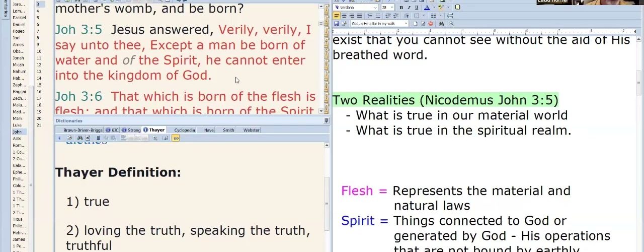The width and height of the screenshot is (644, 252).
Task: Switch to the Webster dictionary tab
Action: point(251,130)
